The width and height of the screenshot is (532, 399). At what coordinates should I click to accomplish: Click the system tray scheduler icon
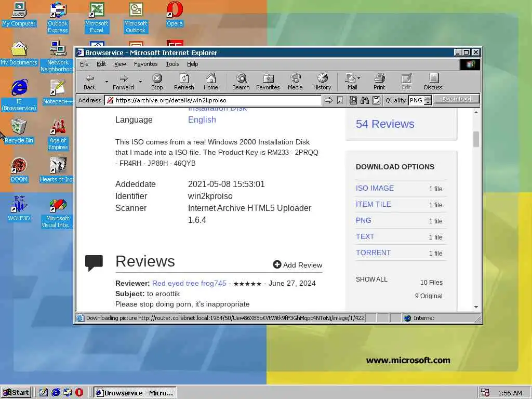[485, 393]
